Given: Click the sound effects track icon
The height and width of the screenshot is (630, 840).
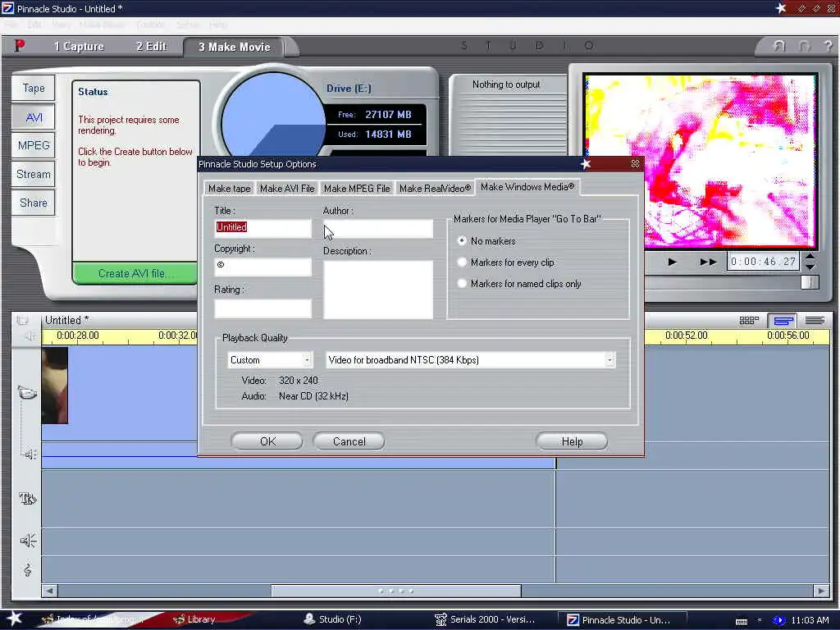Looking at the screenshot, I should click(x=28, y=540).
